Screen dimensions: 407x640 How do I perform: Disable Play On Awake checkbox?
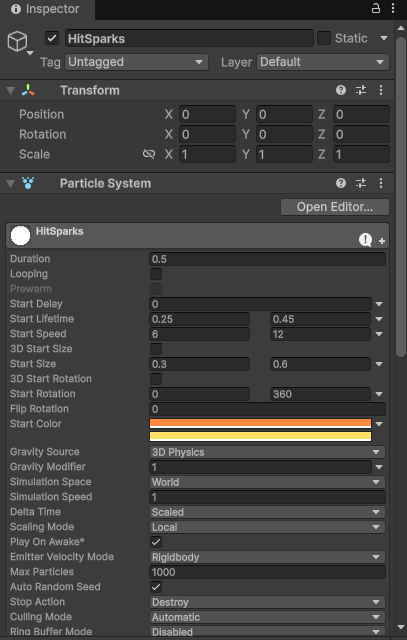[156, 542]
